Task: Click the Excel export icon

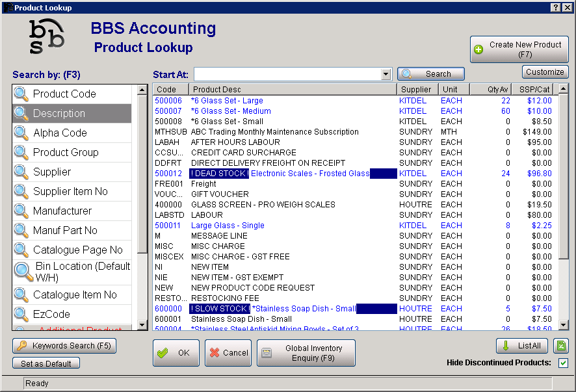Action: (x=562, y=346)
